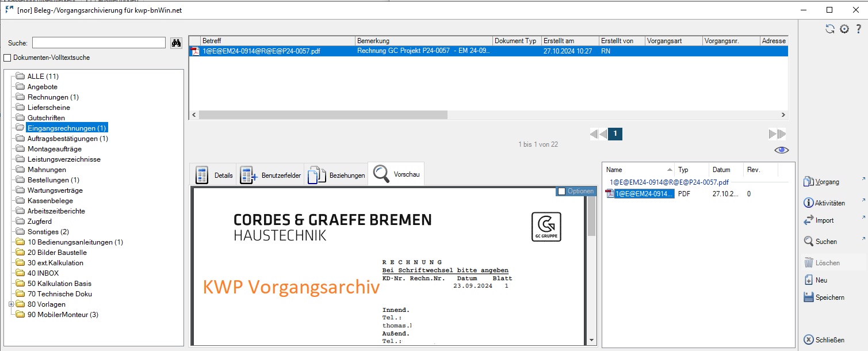Toggle the blue eye preview icon

tap(781, 150)
